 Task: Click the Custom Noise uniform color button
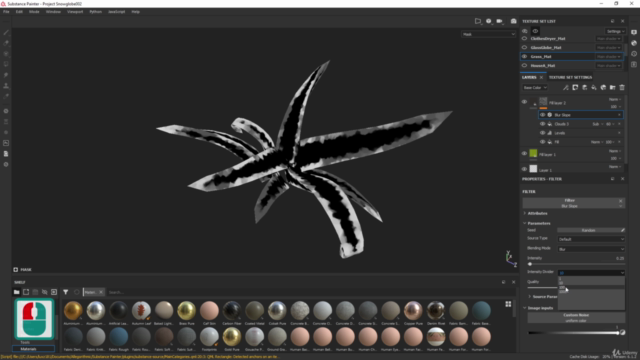[576, 318]
